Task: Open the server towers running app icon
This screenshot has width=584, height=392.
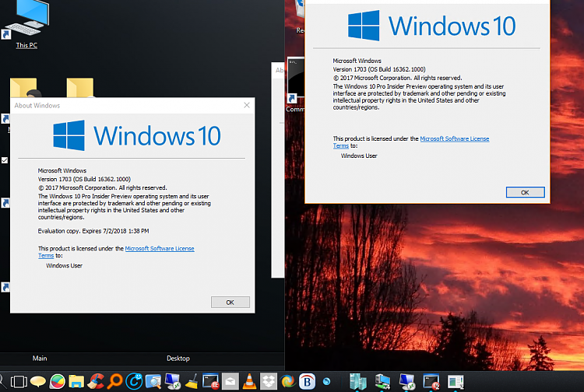Action: coord(358,382)
